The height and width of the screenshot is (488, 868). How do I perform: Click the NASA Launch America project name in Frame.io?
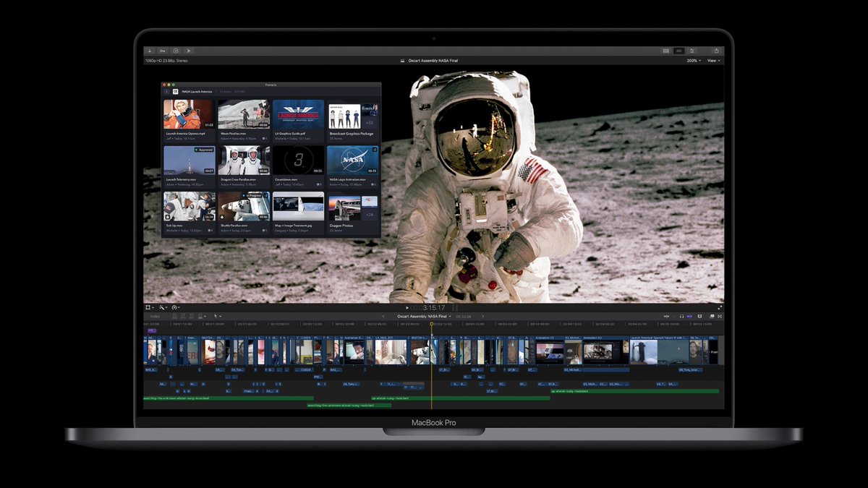197,92
